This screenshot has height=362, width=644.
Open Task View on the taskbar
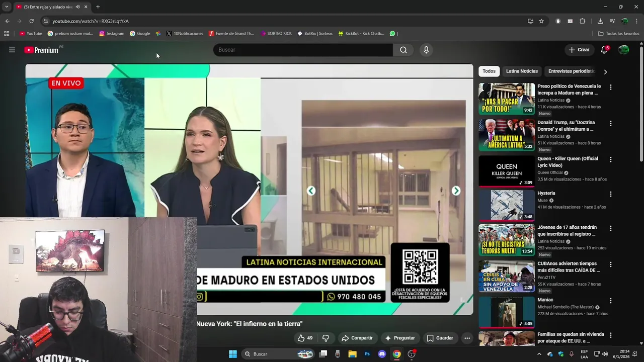coord(323,354)
